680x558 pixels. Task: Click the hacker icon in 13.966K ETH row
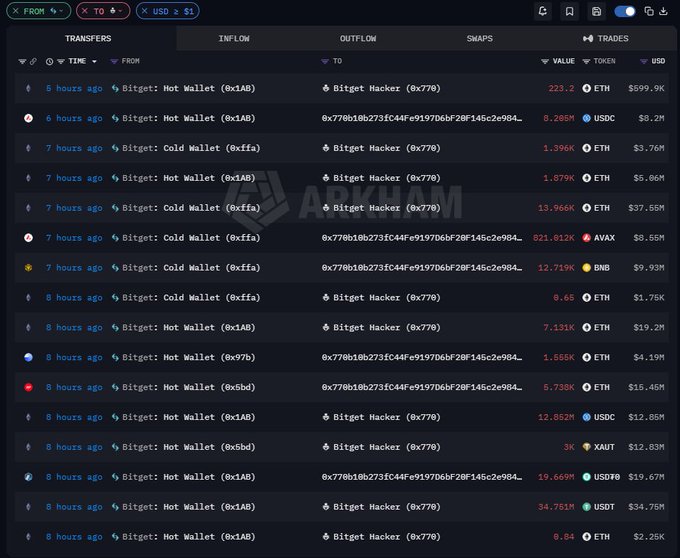click(x=326, y=208)
